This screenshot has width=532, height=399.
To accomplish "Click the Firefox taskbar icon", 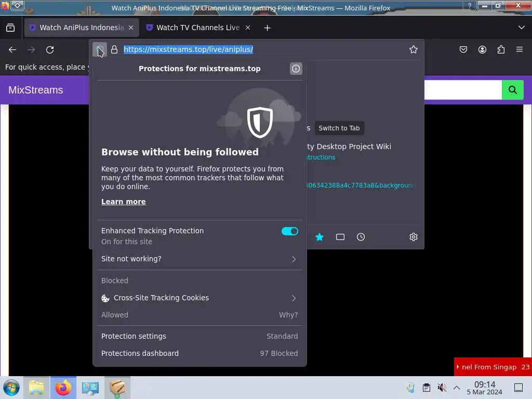I will 63,388.
